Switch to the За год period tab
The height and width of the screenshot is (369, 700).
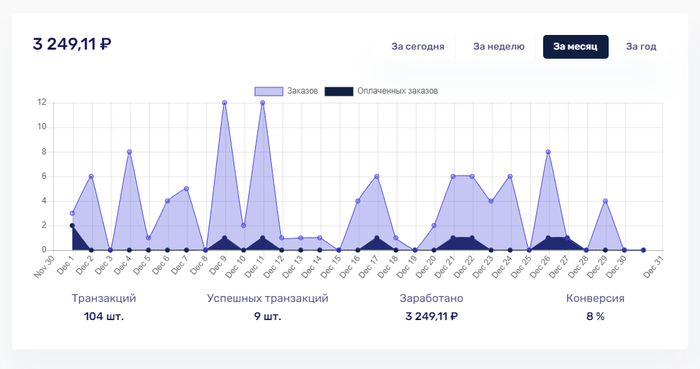641,46
